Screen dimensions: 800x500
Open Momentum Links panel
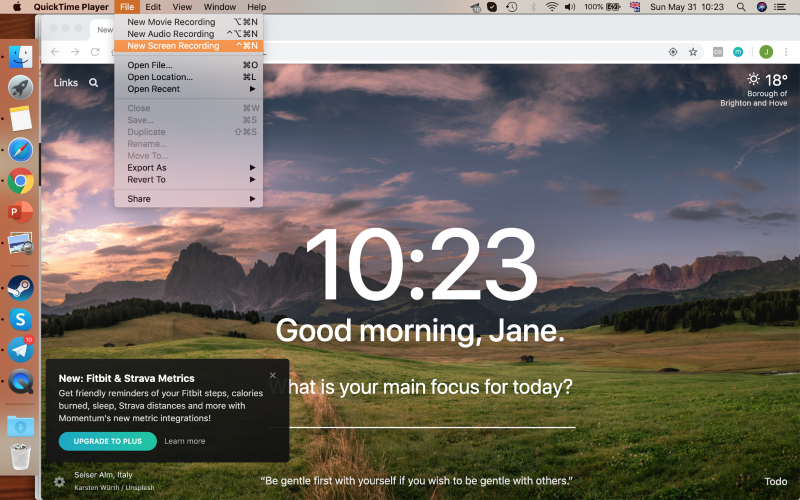point(66,83)
